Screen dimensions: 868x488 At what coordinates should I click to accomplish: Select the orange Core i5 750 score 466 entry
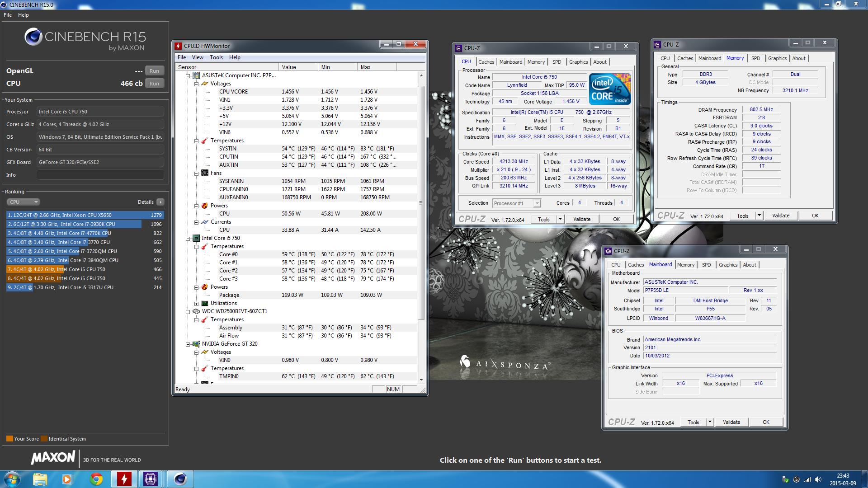point(85,269)
